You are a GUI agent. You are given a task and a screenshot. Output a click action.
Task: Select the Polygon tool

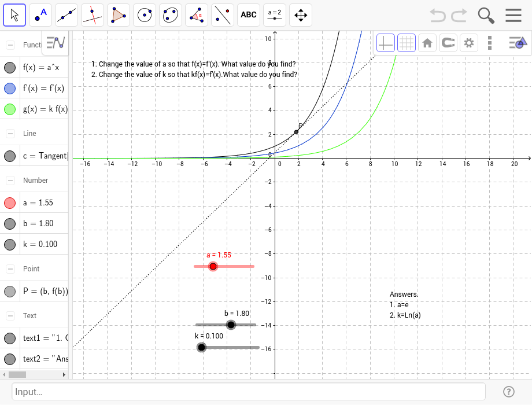click(x=118, y=14)
